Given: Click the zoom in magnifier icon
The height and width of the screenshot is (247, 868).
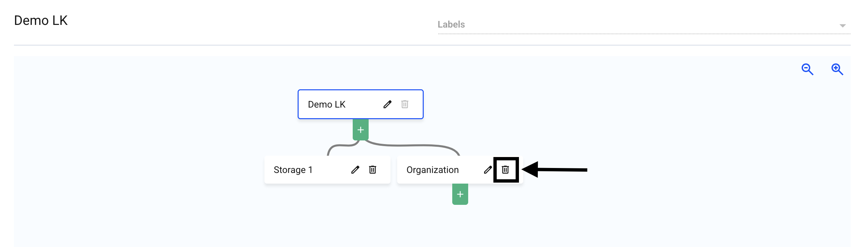Looking at the screenshot, I should [x=837, y=69].
